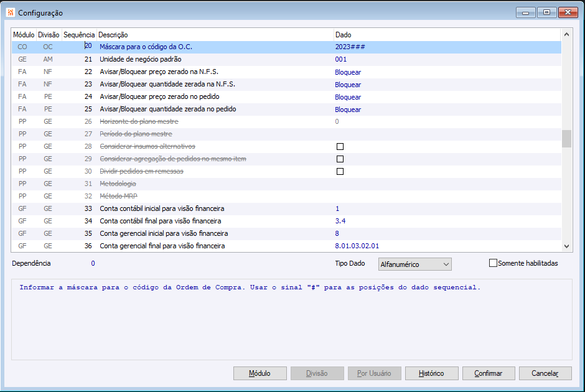
Task: Select 'Avisar/Bloquear quantidade zerada no pedido' row
Action: pos(286,110)
